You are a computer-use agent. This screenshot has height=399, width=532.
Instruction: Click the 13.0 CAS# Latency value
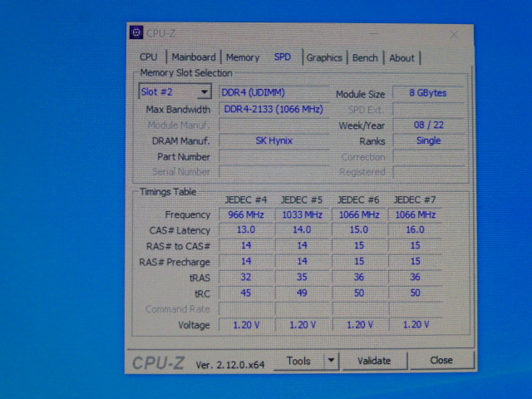[x=246, y=229]
